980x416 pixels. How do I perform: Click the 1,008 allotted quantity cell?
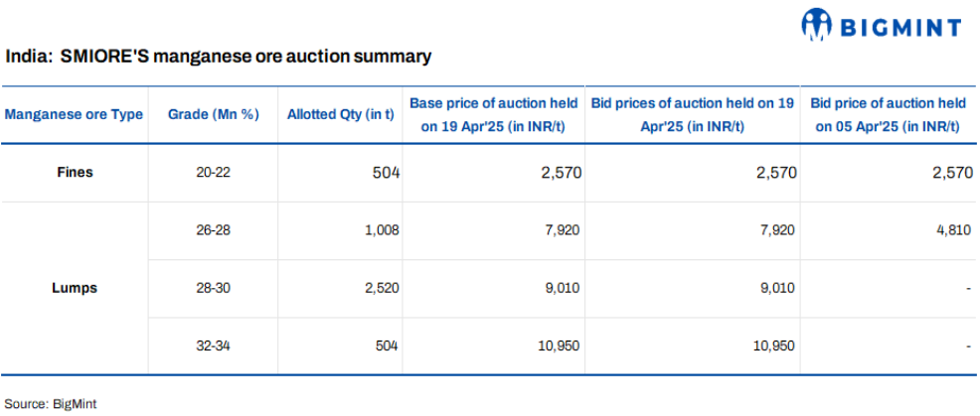pos(380,231)
